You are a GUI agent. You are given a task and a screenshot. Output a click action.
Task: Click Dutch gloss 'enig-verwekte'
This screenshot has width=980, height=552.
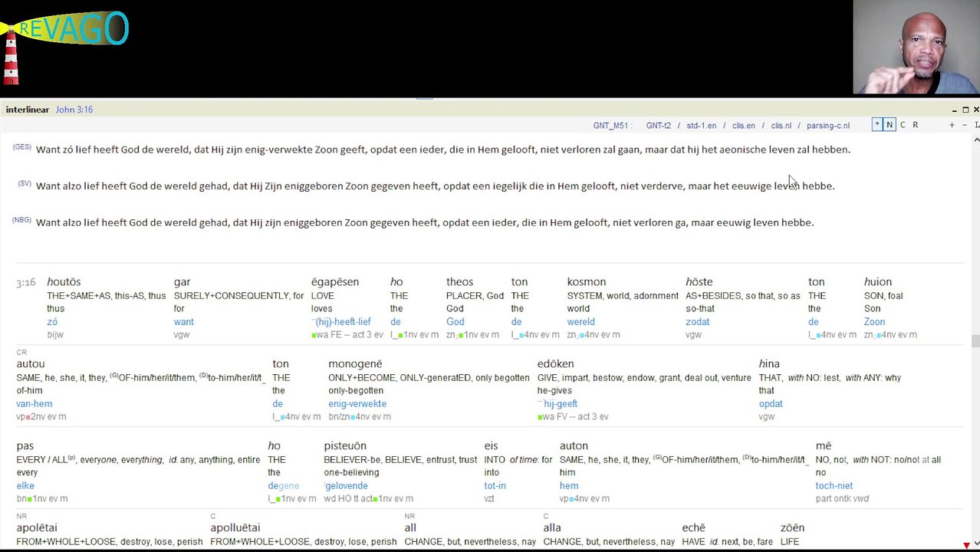tap(357, 404)
